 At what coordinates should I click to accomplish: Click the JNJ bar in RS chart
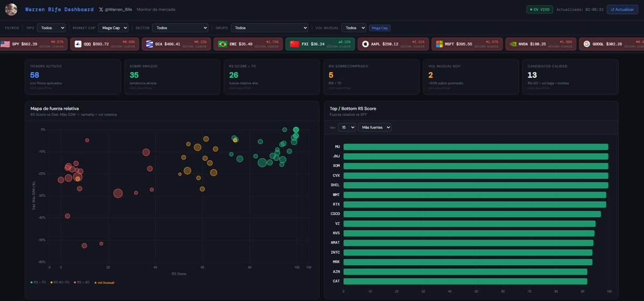pos(475,156)
